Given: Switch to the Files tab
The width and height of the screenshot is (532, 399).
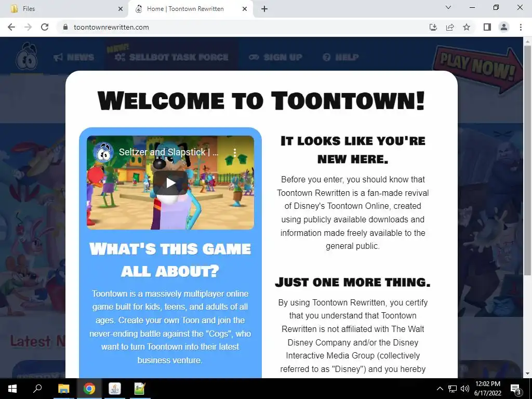Looking at the screenshot, I should 64,9.
